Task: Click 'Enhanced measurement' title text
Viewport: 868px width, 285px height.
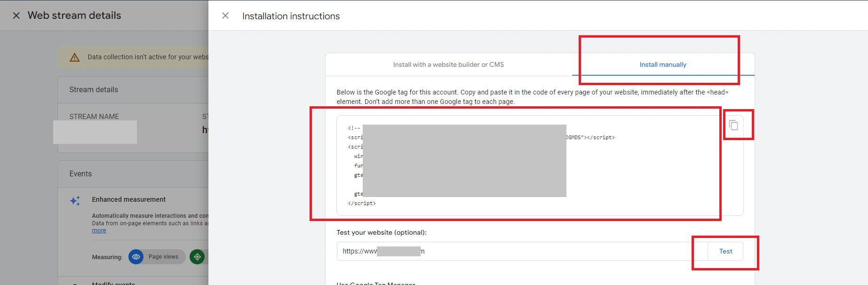Action: (129, 199)
